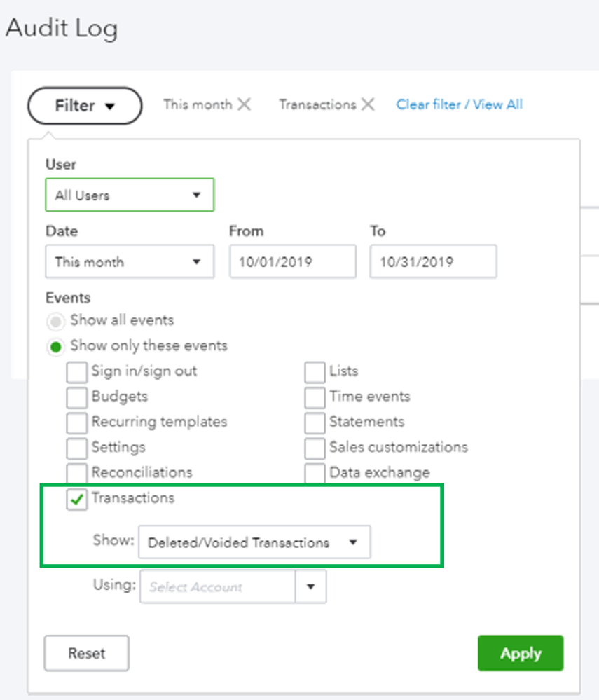
Task: Click Clear filter / View All link
Action: [x=459, y=104]
